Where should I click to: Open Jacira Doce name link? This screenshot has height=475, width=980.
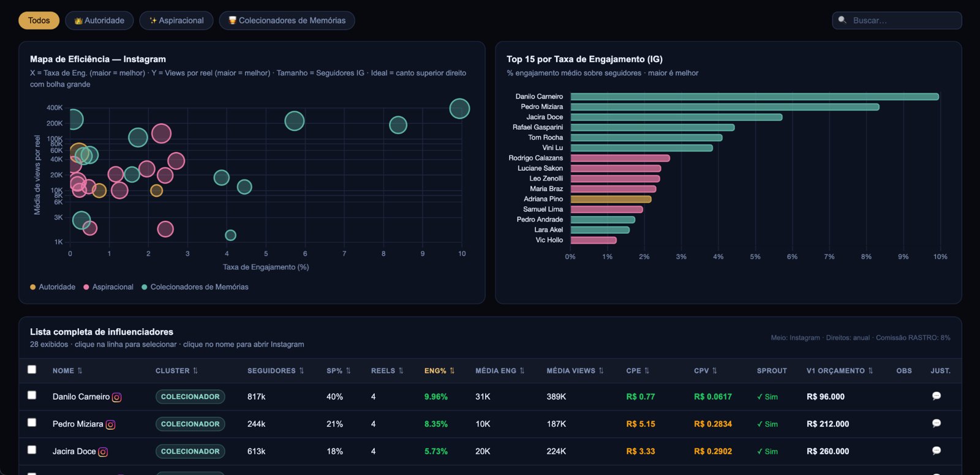[74, 451]
